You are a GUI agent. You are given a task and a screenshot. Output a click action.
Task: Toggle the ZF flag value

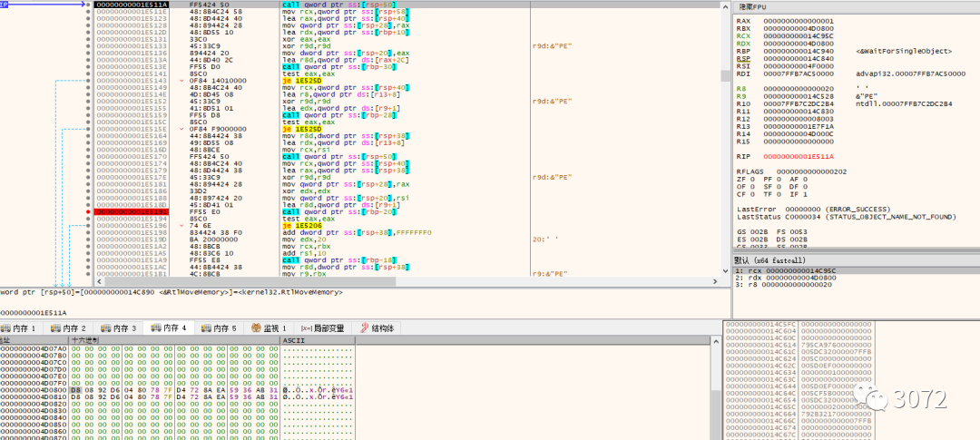(750, 179)
